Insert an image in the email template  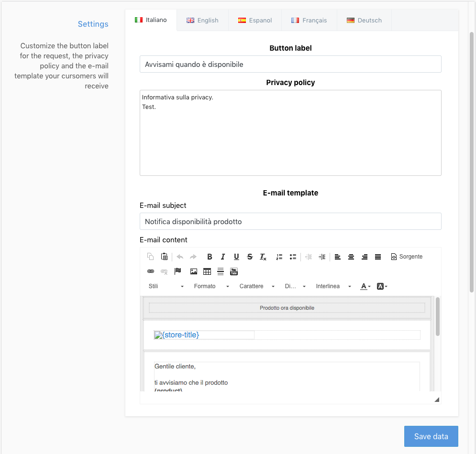coord(193,271)
